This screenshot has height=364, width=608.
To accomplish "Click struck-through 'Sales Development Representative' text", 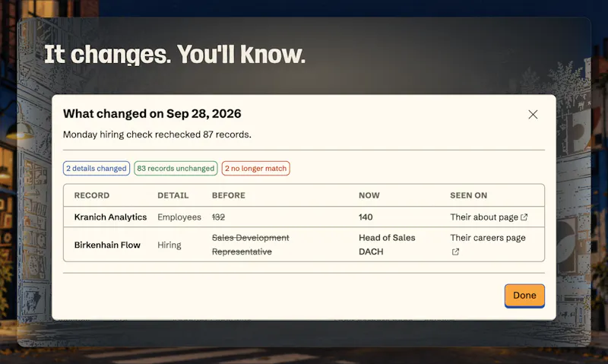I will point(251,245).
